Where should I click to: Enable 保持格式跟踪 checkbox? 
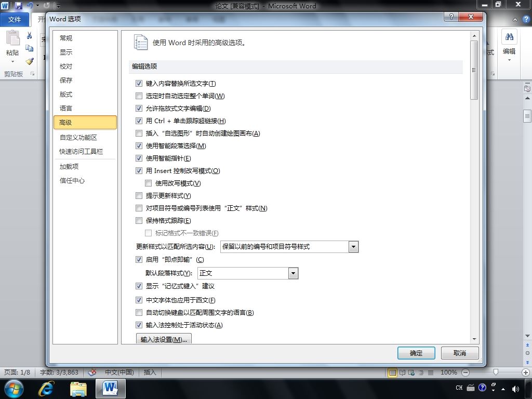pyautogui.click(x=139, y=221)
